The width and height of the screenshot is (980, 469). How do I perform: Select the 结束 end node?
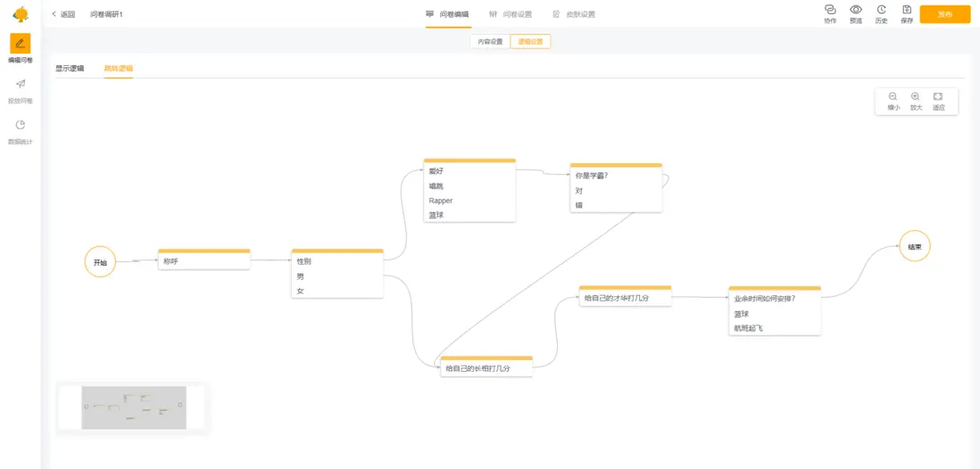point(915,246)
